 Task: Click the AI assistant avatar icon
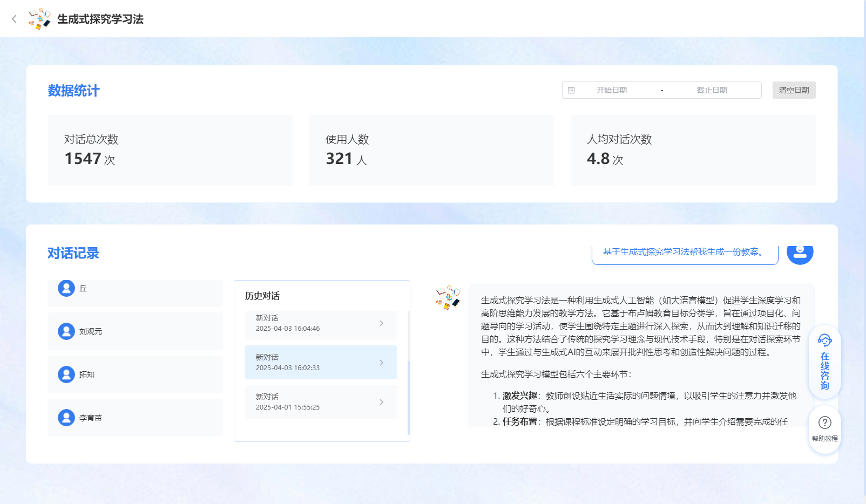[x=448, y=297]
